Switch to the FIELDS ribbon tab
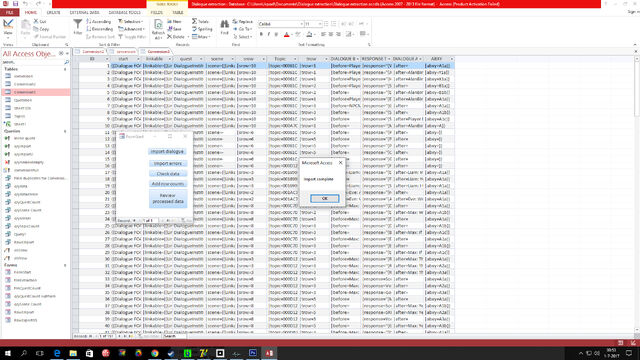 coord(156,12)
